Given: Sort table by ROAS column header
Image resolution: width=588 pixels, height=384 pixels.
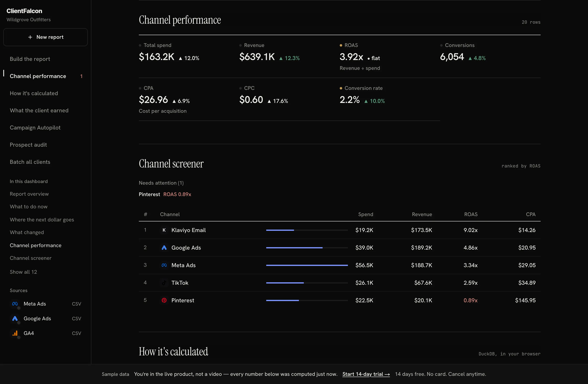Looking at the screenshot, I should (471, 214).
